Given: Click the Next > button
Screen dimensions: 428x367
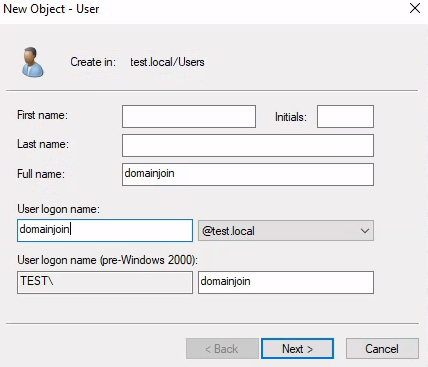Looking at the screenshot, I should click(x=297, y=349).
